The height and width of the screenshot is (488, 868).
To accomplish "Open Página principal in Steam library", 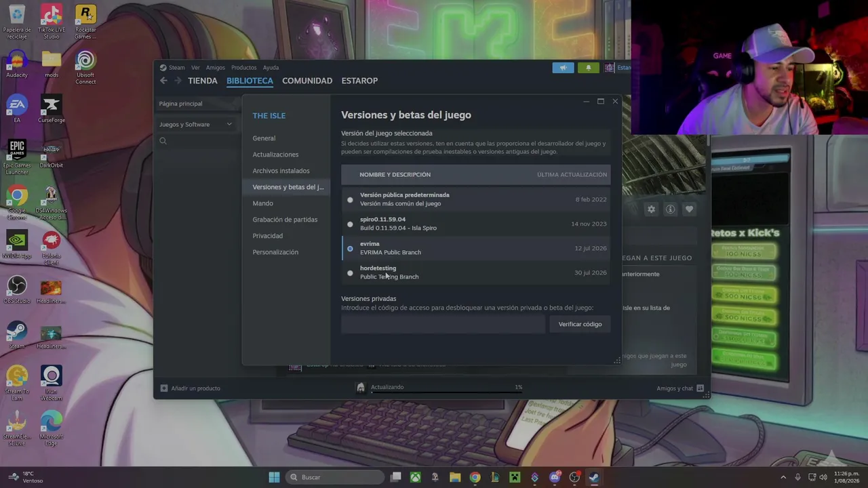I will coord(180,104).
